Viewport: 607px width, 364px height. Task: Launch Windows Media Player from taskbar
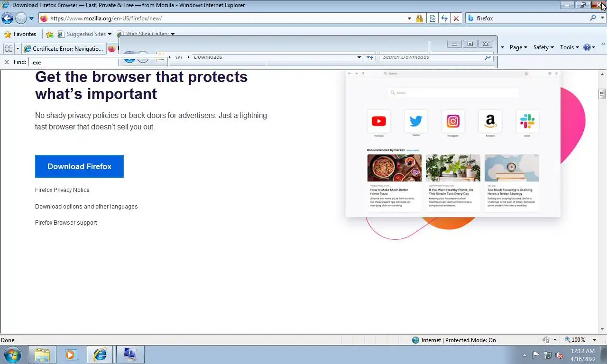(71, 355)
